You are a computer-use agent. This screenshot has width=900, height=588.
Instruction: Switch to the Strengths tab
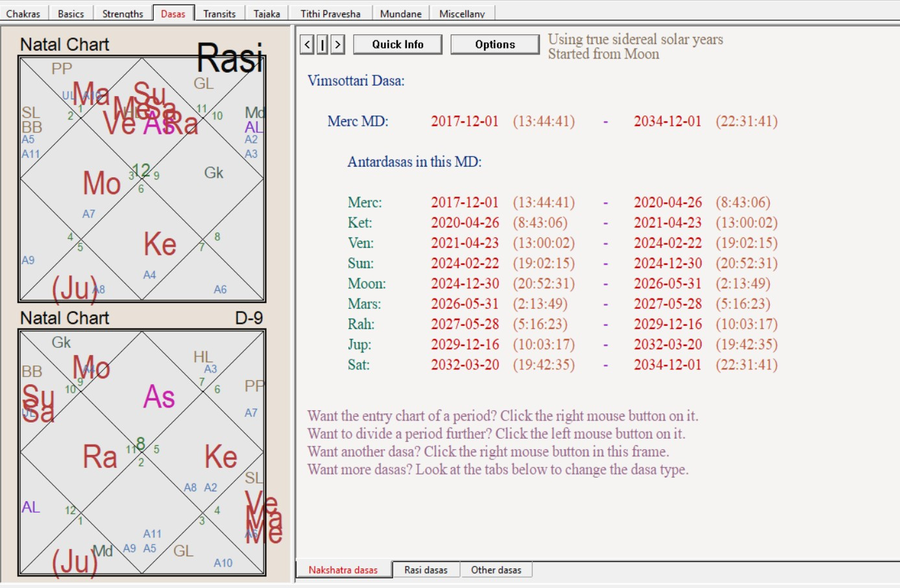pos(123,13)
